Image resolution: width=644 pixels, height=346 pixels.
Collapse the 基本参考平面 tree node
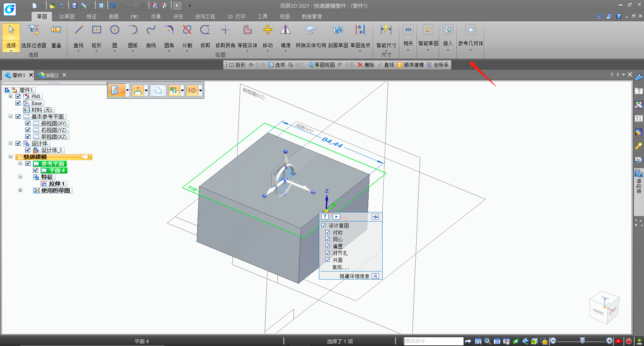10,116
